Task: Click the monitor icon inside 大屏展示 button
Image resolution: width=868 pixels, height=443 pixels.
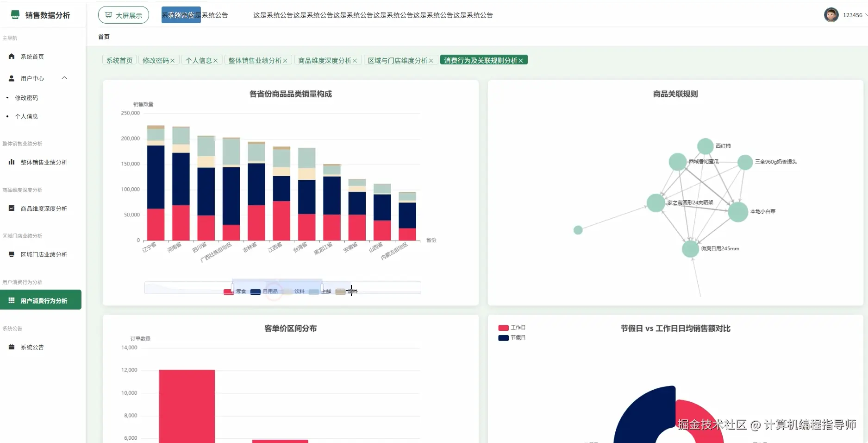Action: click(108, 14)
